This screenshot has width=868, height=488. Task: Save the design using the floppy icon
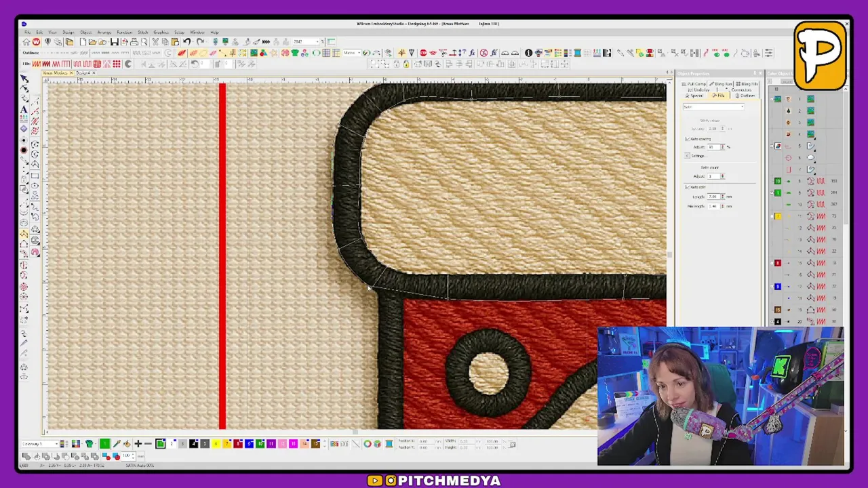[x=114, y=42]
